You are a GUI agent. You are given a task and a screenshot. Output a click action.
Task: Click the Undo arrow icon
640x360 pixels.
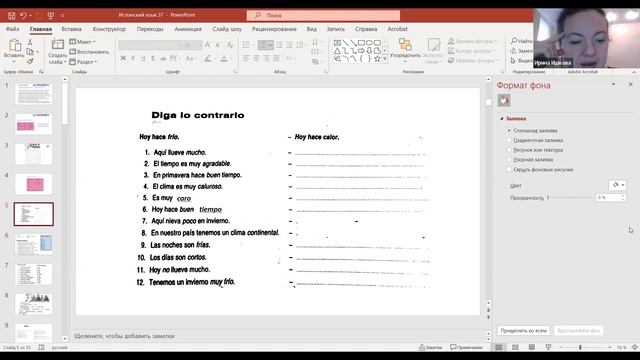(23, 16)
